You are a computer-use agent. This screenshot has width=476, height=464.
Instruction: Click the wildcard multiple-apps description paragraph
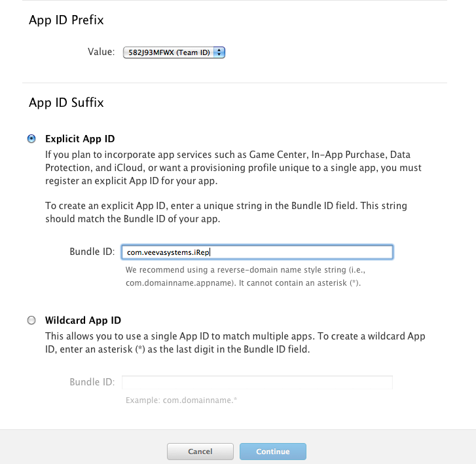point(234,343)
